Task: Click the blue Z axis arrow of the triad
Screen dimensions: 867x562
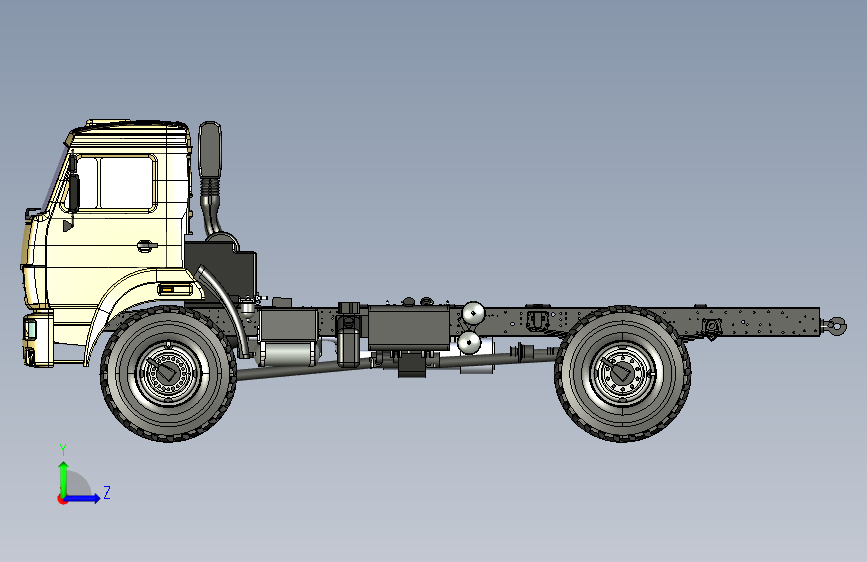Action: 83,498
